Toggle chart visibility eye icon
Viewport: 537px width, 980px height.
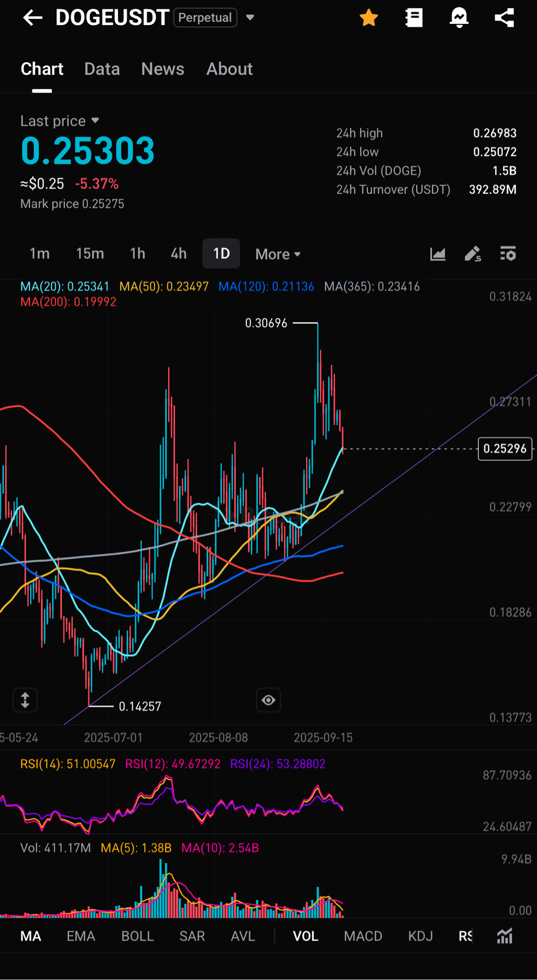pos(268,700)
